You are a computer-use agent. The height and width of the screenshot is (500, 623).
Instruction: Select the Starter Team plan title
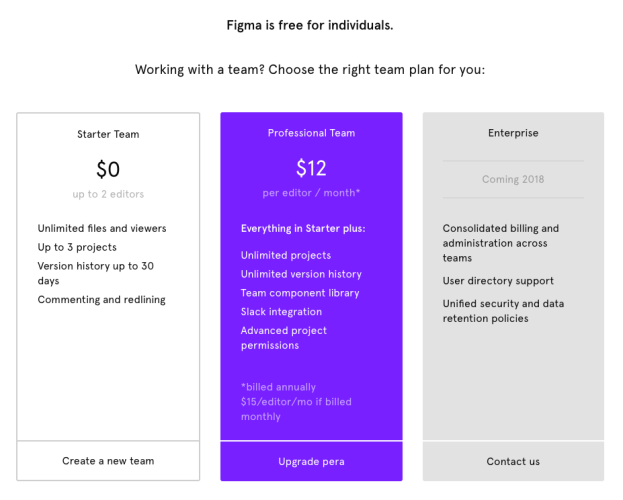coord(108,134)
